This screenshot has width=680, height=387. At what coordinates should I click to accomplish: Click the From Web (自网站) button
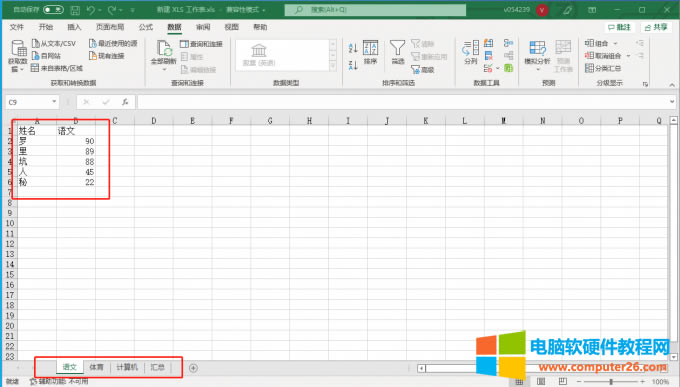46,56
